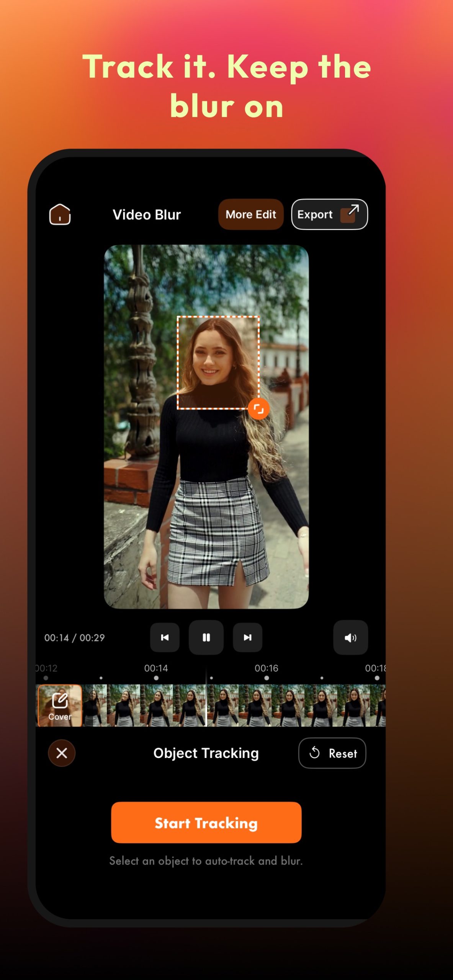Image resolution: width=453 pixels, height=980 pixels.
Task: Open the Cover editor thumbnail
Action: (60, 706)
